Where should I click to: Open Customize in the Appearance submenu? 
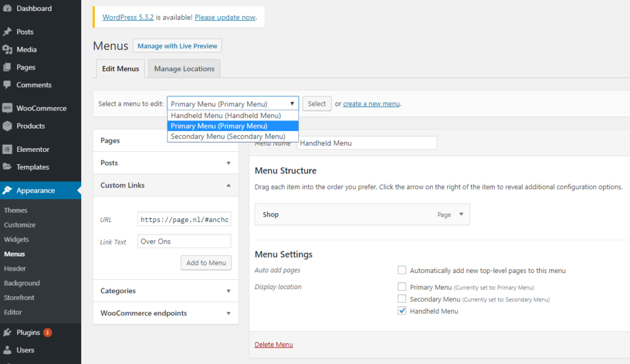[20, 224]
